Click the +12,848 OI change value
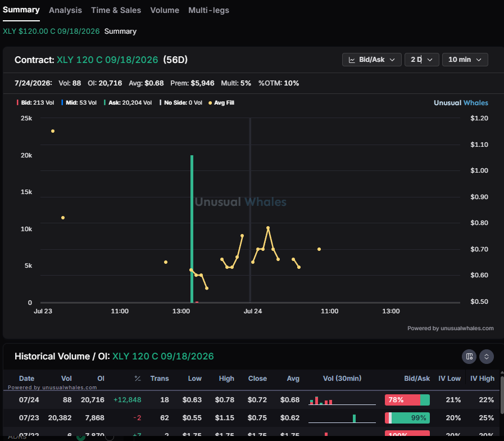Viewport: 504px width, 441px height. coord(128,400)
